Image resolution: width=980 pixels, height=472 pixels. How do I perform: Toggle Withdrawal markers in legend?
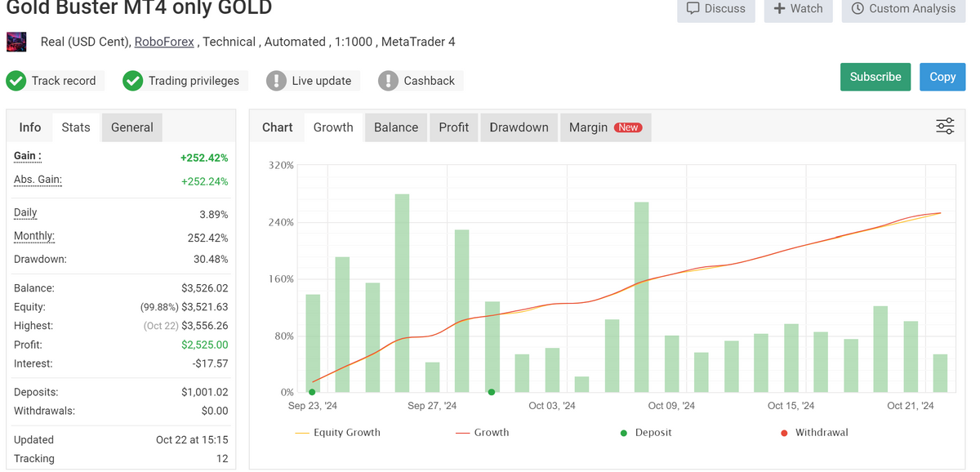813,433
